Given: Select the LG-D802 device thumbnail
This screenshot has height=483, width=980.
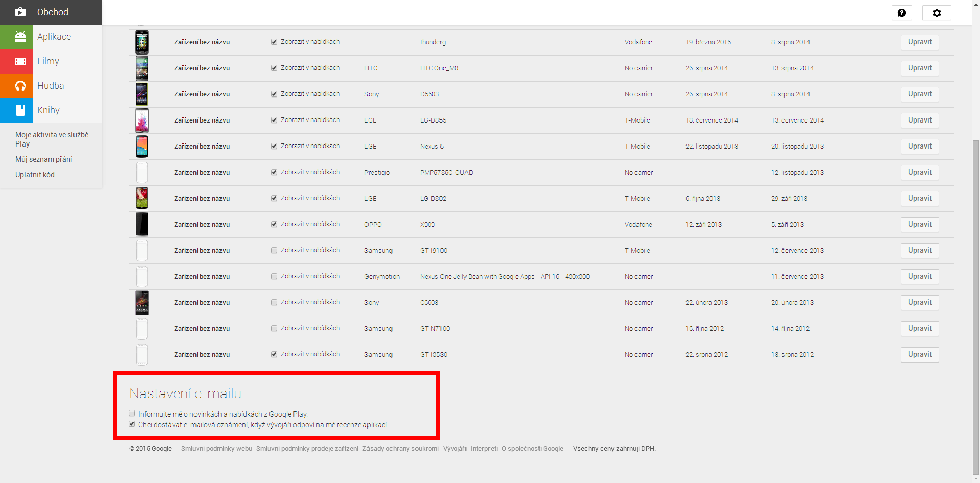Looking at the screenshot, I should [142, 199].
